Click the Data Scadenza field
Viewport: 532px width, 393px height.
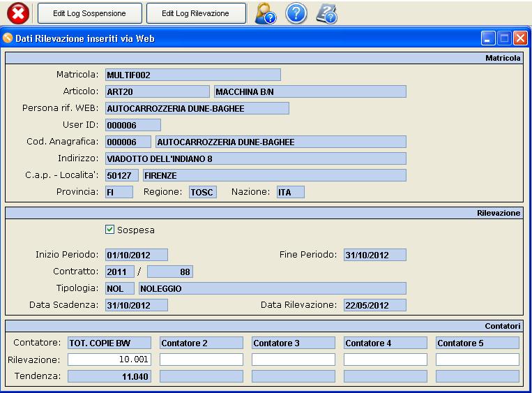click(137, 305)
